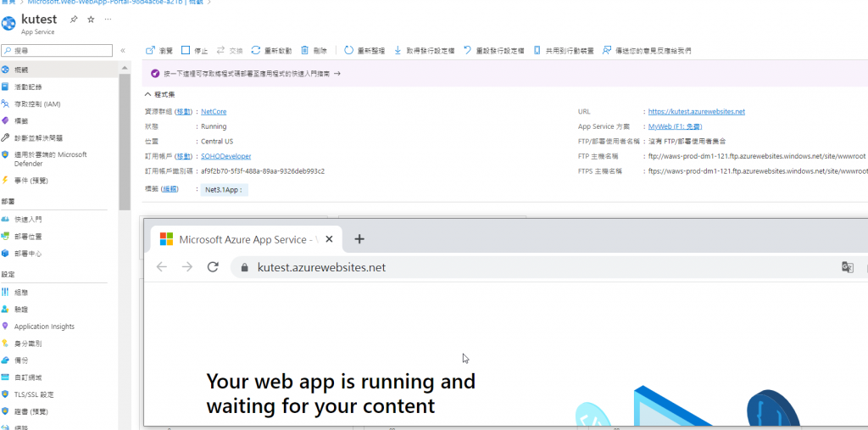Click browser back arrow

pyautogui.click(x=162, y=267)
